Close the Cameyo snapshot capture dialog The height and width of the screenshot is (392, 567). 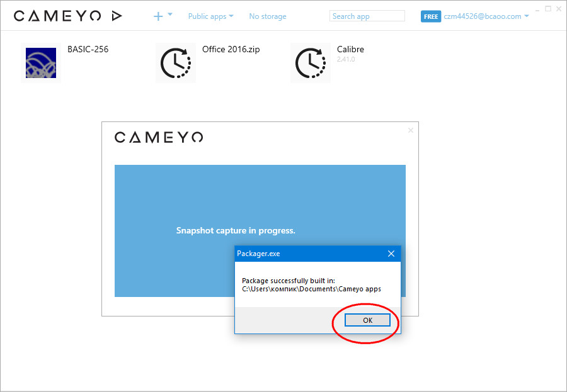[x=410, y=130]
